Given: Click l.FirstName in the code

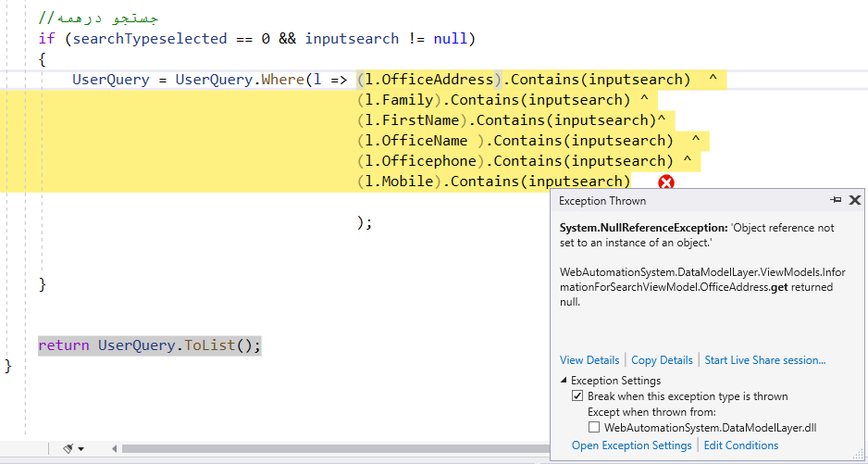Looking at the screenshot, I should click(412, 119).
